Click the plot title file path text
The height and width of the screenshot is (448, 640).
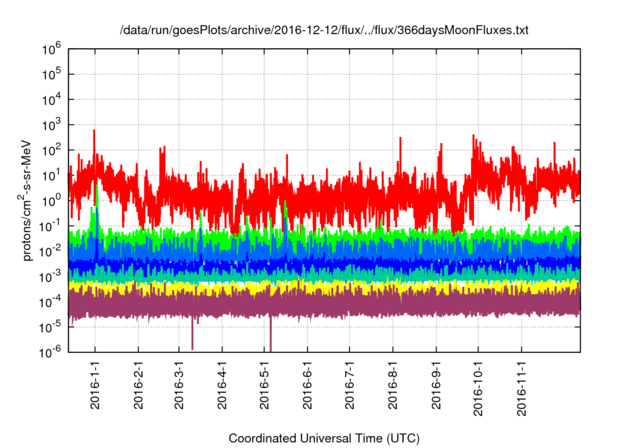click(x=320, y=31)
